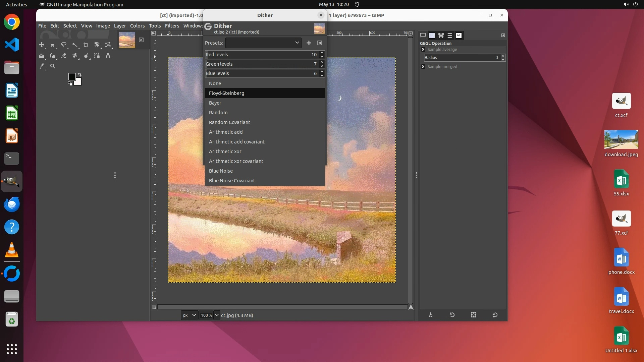Swap foreground and background colors
Image resolution: width=644 pixels, height=362 pixels.
coord(79,74)
